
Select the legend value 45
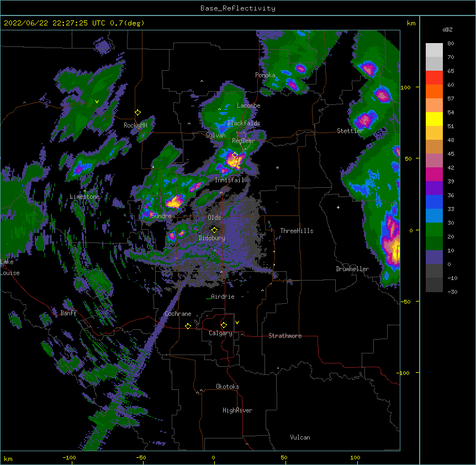click(x=451, y=154)
